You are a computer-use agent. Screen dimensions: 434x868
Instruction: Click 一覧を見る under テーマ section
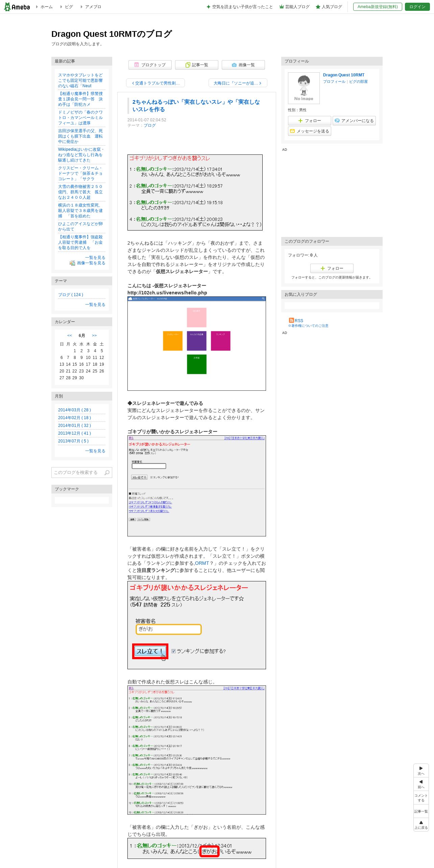[95, 305]
